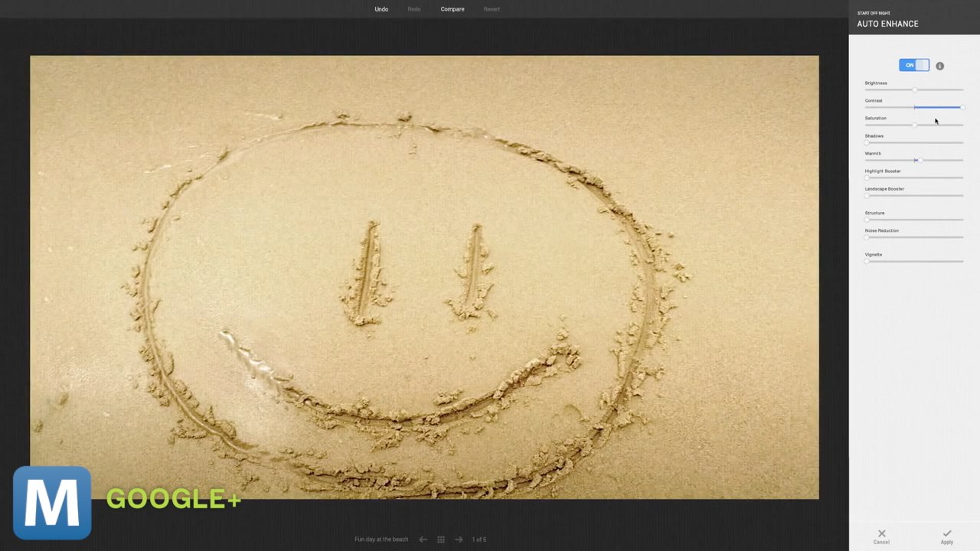The image size is (980, 551).
Task: Click the 'Noise Reduction' label
Action: point(882,230)
